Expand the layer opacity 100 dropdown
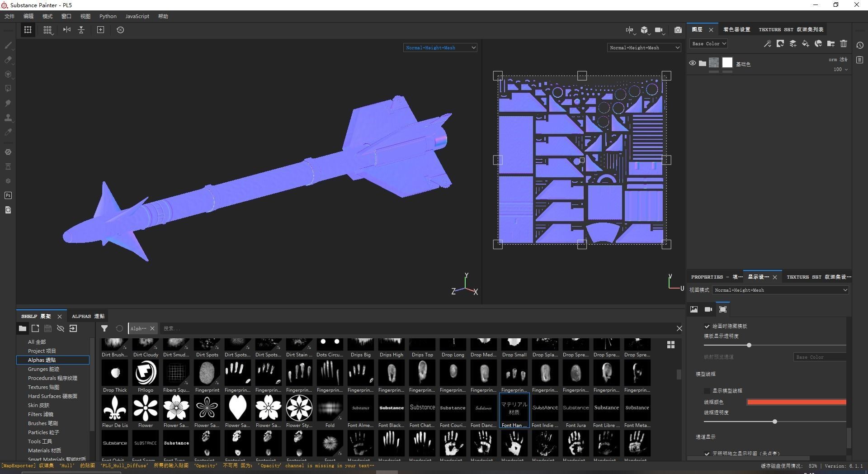The image size is (868, 474). 841,70
